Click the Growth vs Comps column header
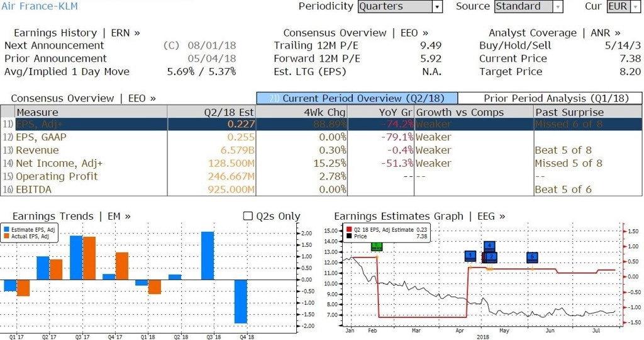644x340 pixels. [474, 112]
